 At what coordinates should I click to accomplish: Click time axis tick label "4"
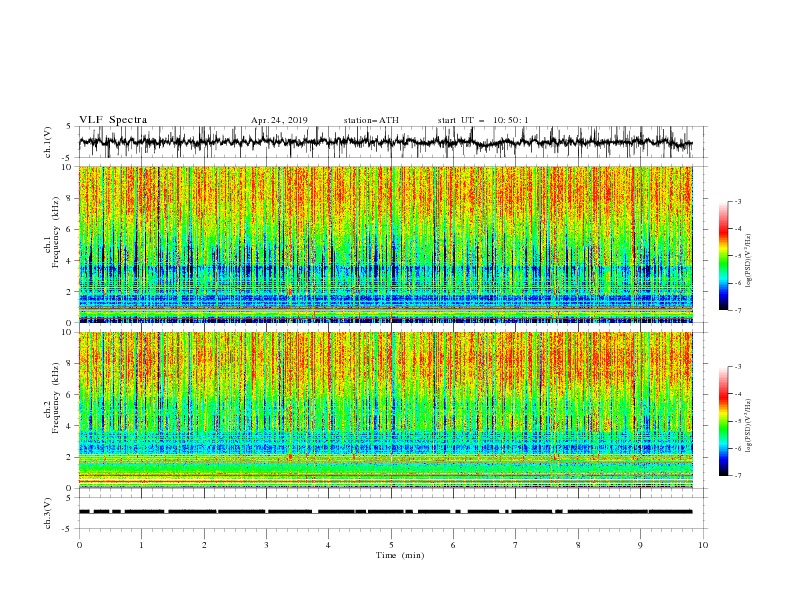pyautogui.click(x=328, y=545)
